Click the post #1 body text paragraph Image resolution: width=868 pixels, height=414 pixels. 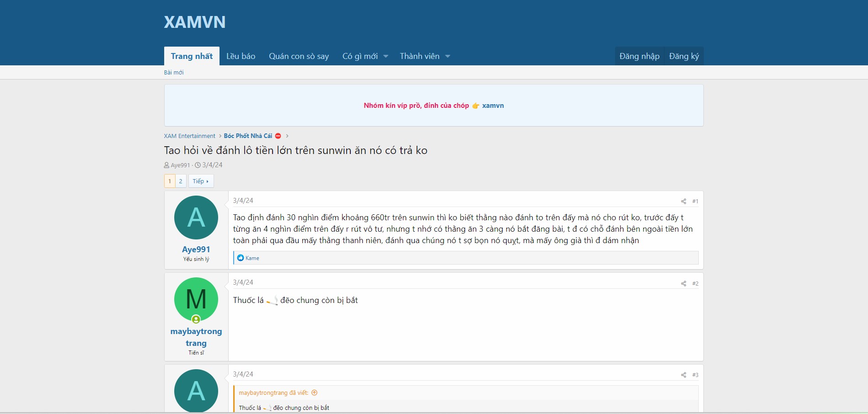(463, 229)
